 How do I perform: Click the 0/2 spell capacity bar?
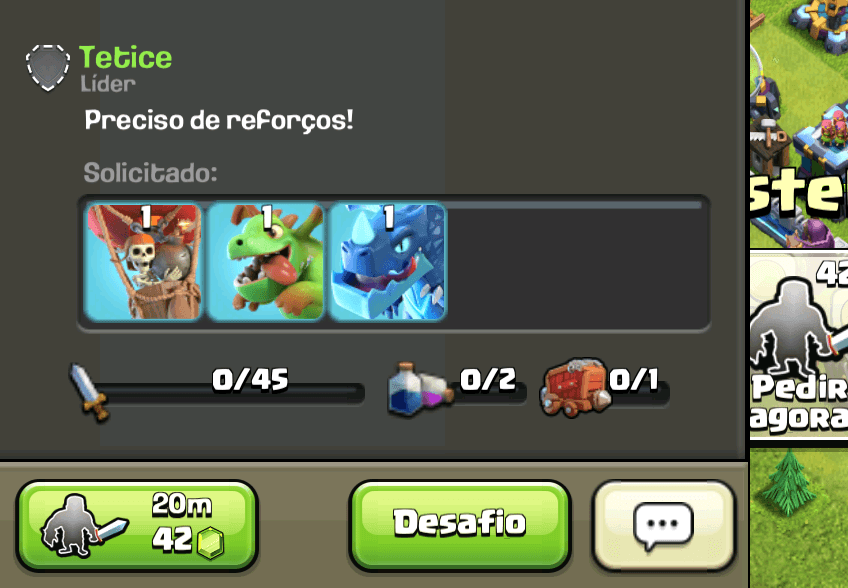click(487, 393)
